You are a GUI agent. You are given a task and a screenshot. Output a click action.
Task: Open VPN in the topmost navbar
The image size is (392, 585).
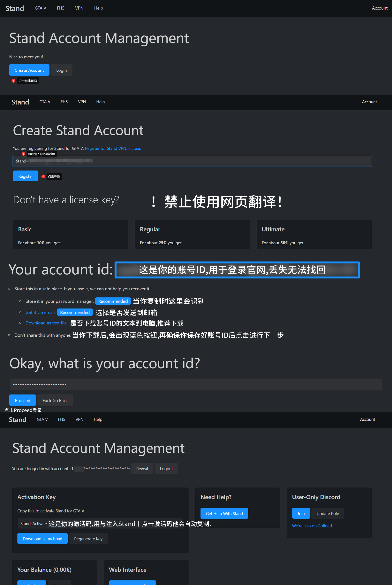[x=79, y=8]
